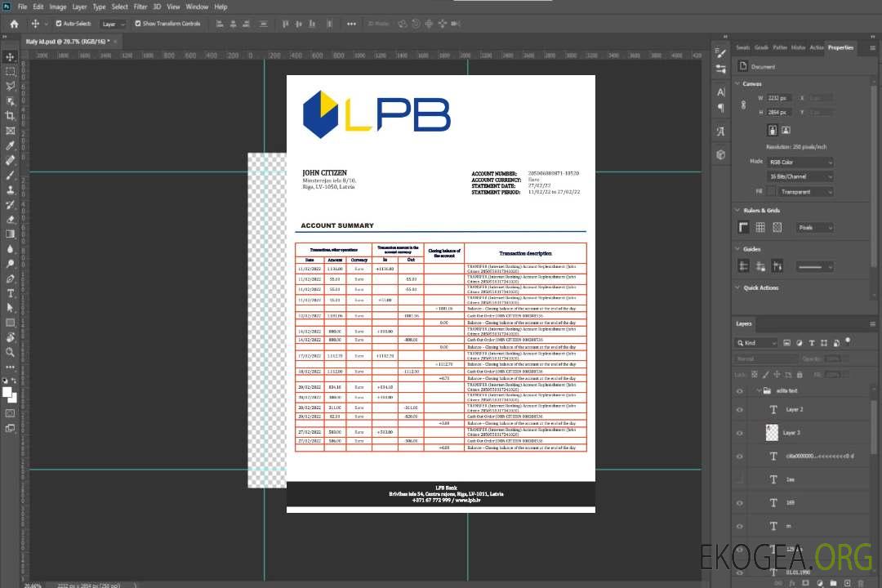
Task: Collapse the 'edita text' layer group
Action: (x=758, y=390)
